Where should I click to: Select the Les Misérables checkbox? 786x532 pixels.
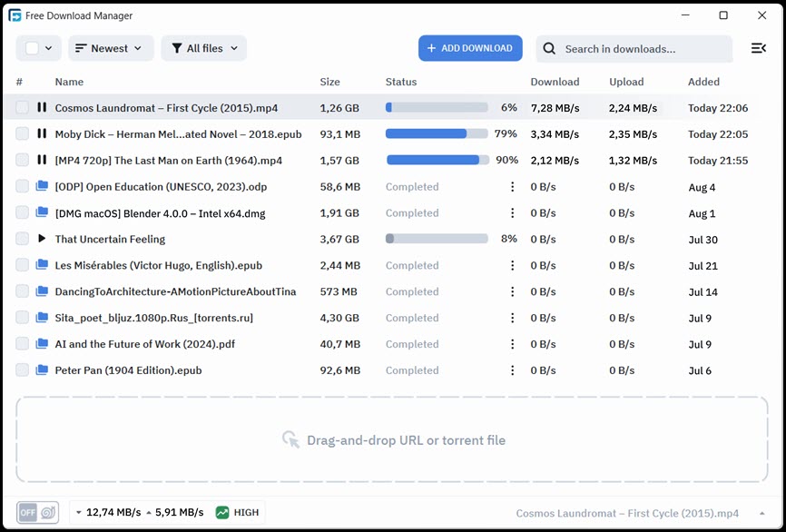coord(22,265)
